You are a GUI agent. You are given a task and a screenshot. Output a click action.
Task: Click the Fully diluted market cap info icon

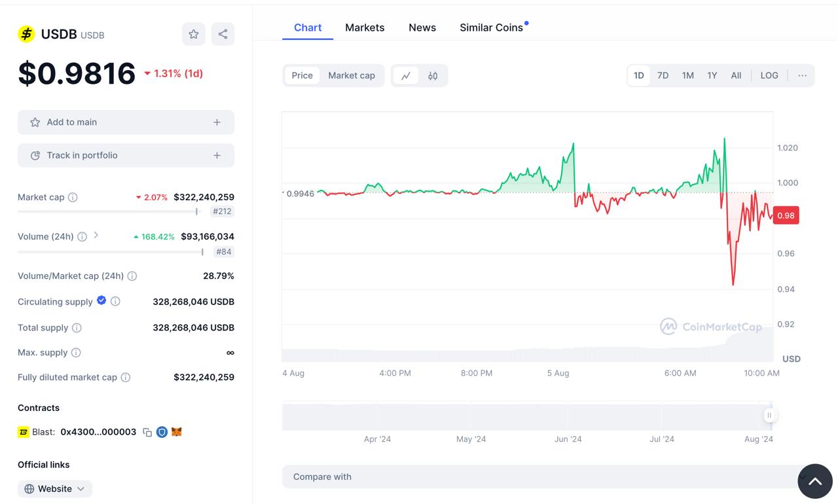126,378
